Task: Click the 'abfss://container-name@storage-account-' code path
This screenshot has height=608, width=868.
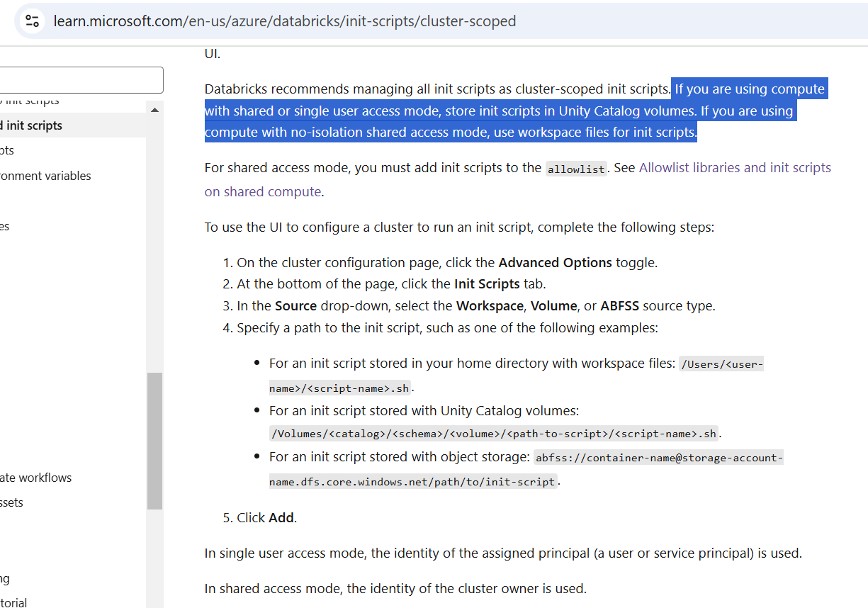Action: tap(658, 458)
